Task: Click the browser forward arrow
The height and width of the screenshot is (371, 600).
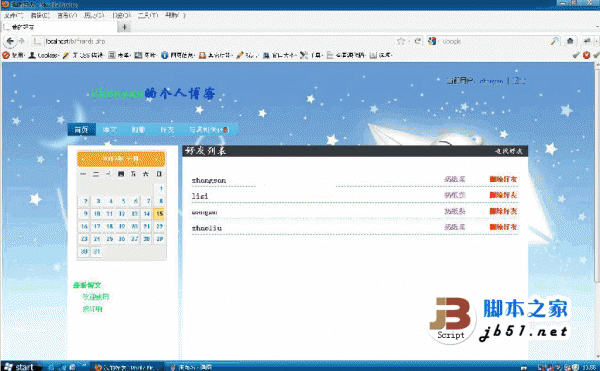Action: click(22, 41)
